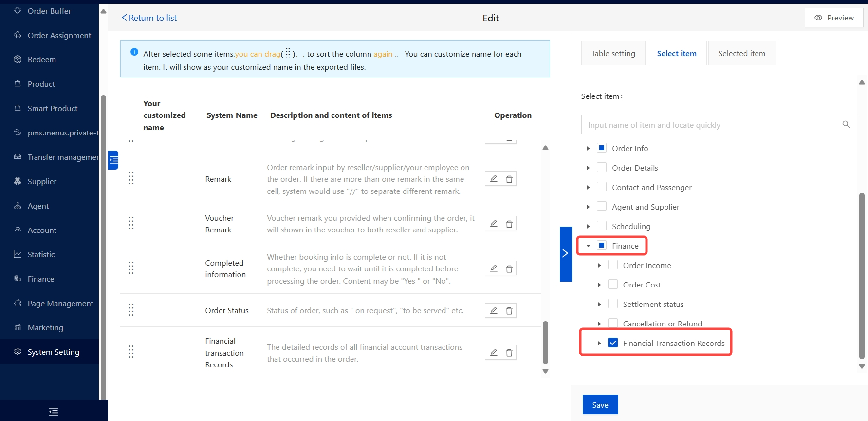Expand the Order Income subcategory
The image size is (868, 421).
point(599,266)
